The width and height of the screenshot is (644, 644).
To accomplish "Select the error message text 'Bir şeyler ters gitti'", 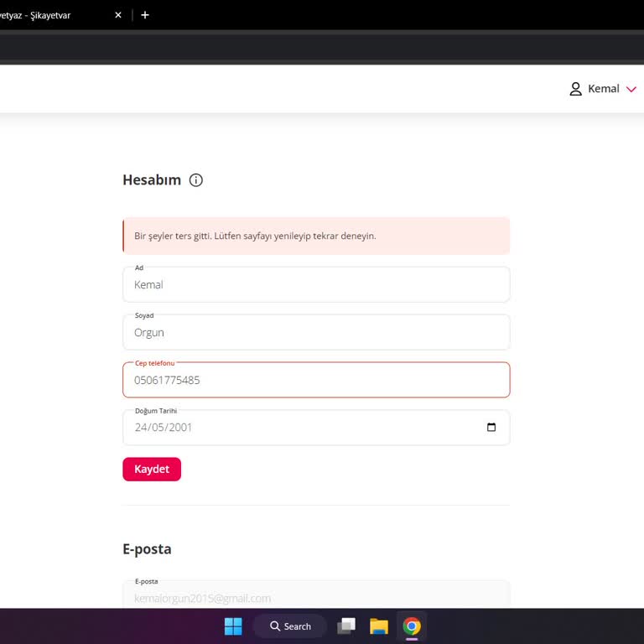I will [173, 236].
